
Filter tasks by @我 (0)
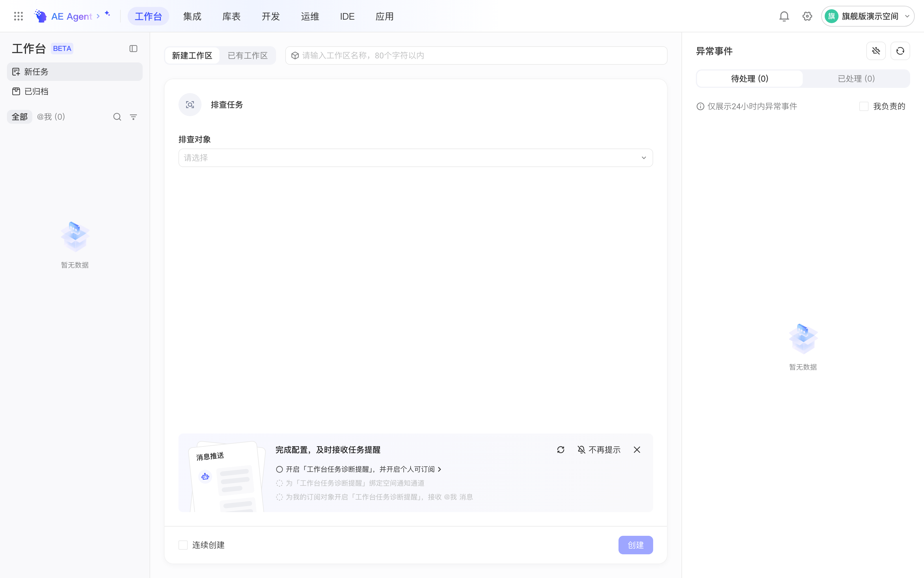click(51, 116)
